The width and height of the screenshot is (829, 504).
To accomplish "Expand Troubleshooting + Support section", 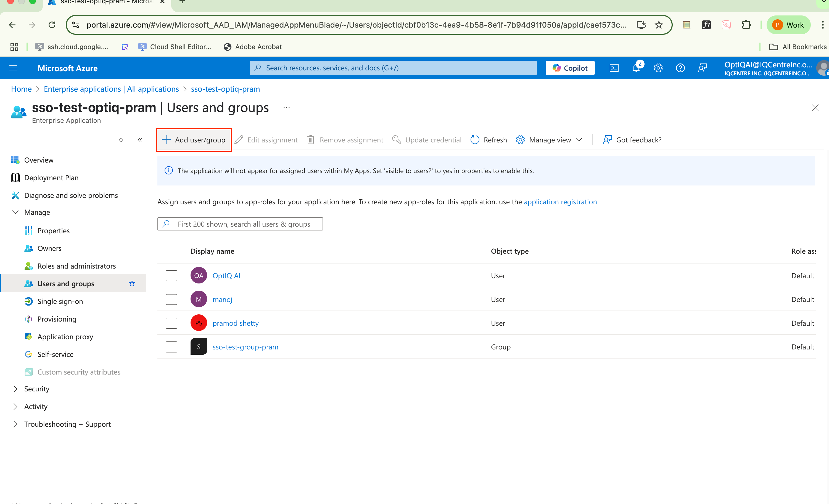I will [15, 424].
